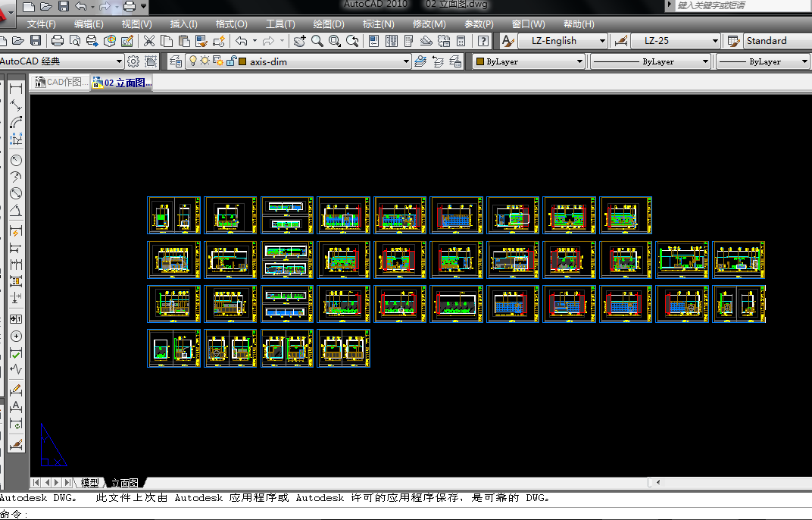Click the keyword search input field

click(x=743, y=6)
